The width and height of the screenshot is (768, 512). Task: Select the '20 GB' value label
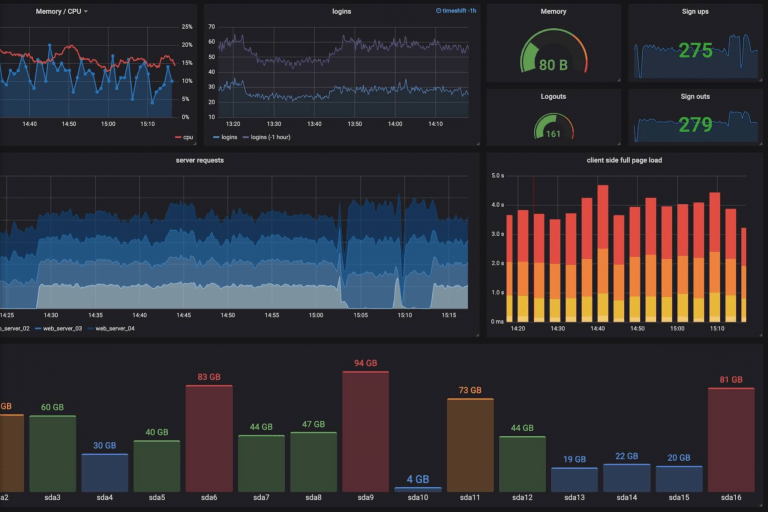click(678, 458)
